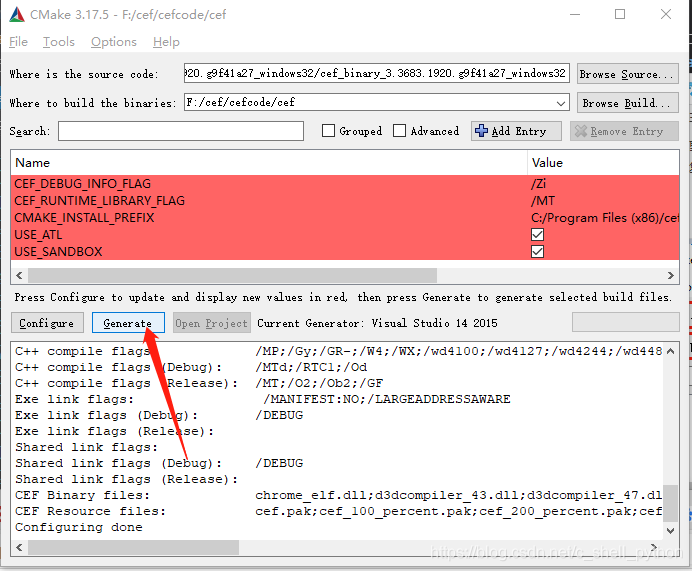Screen dimensions: 692x571
Task: Click the empty progress bar
Action: (x=625, y=322)
